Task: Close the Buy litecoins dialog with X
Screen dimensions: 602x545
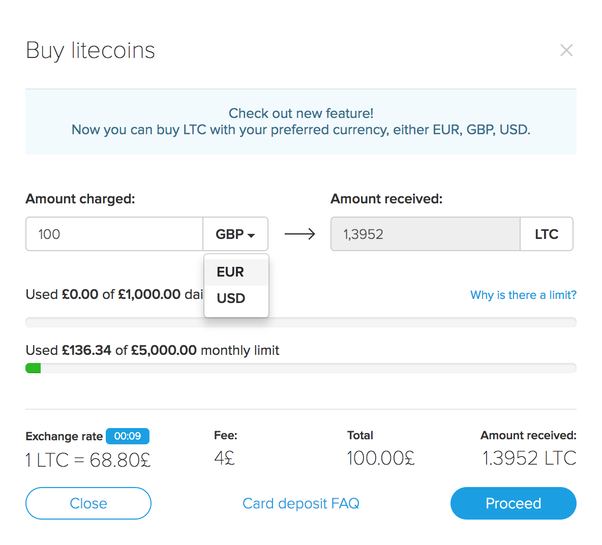Action: [566, 50]
